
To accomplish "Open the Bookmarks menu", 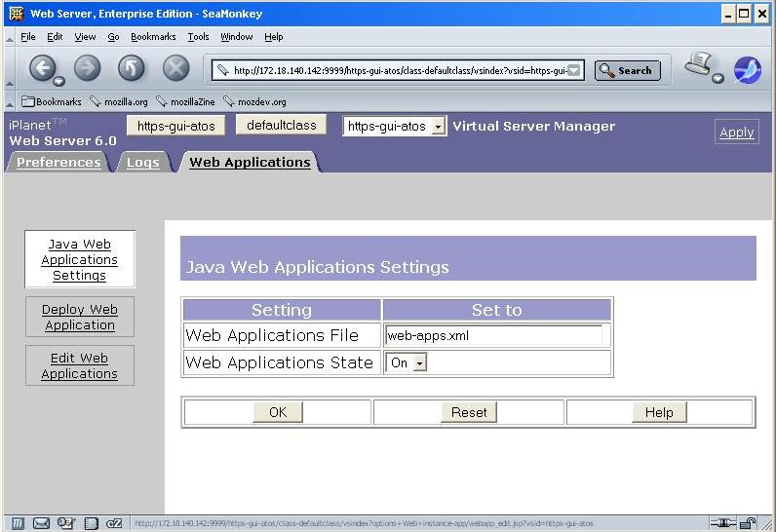I will click(x=153, y=37).
